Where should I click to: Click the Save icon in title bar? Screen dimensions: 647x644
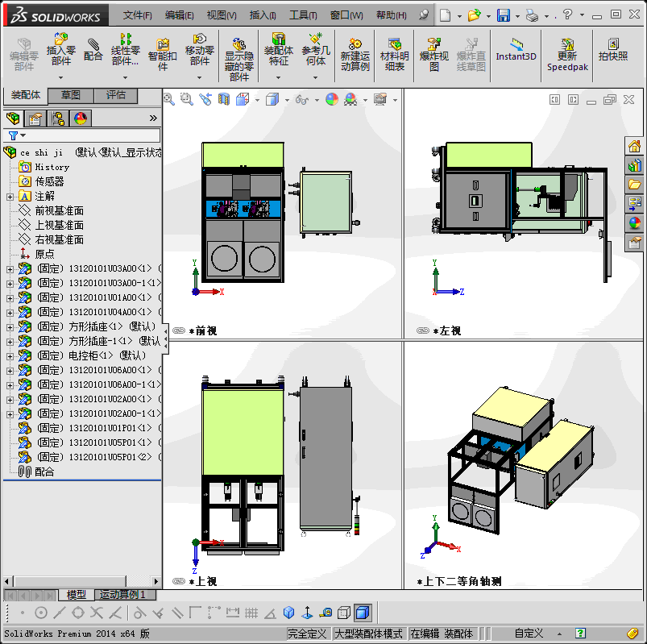(504, 15)
